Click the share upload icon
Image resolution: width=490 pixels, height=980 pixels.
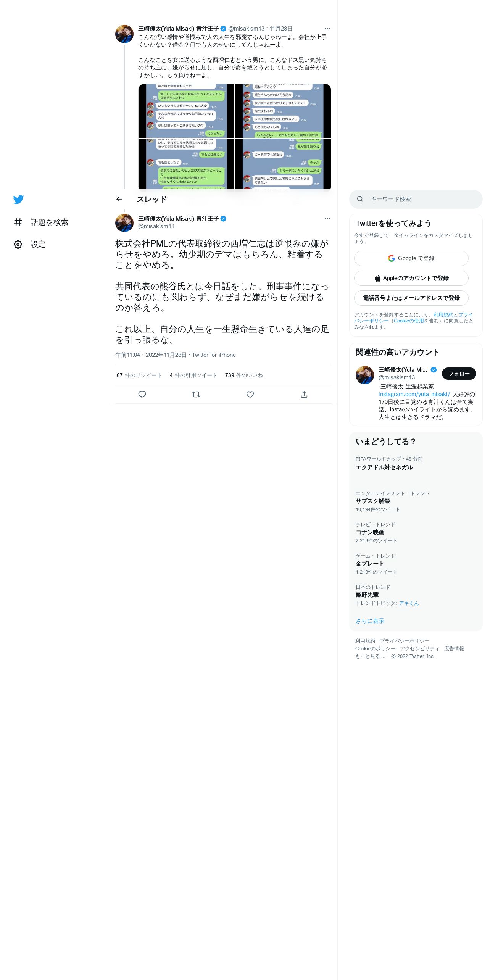click(x=304, y=394)
